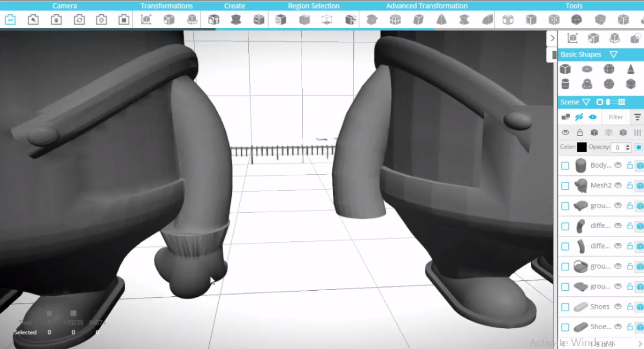Insert a cylinder from Basic Shapes
Image resolution: width=644 pixels, height=349 pixels.
pos(565,84)
